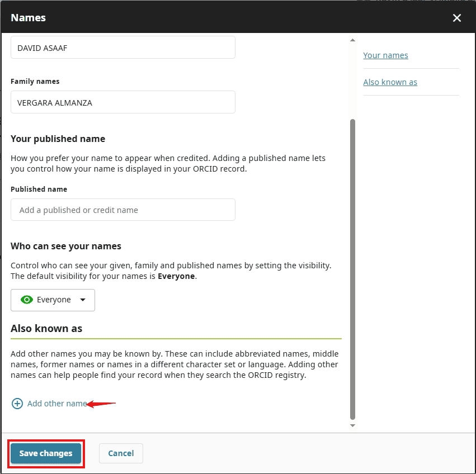Open the Everyone visibility selector
This screenshot has width=476, height=474.
pyautogui.click(x=53, y=300)
